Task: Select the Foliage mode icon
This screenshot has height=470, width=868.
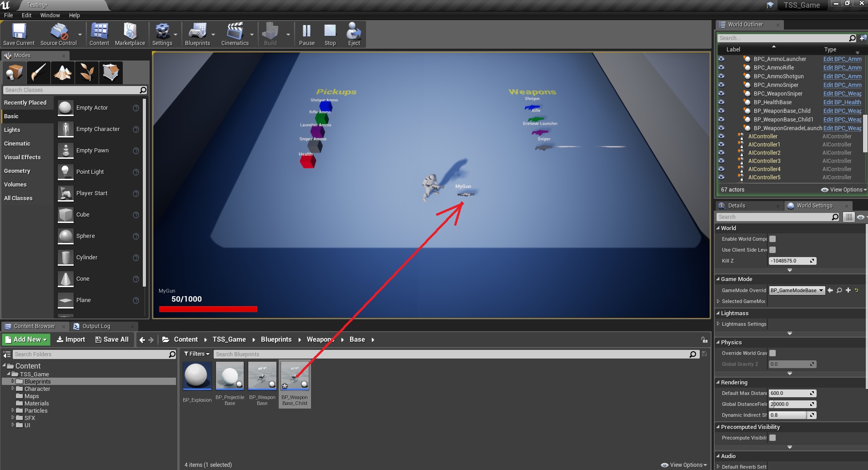Action: coord(86,72)
